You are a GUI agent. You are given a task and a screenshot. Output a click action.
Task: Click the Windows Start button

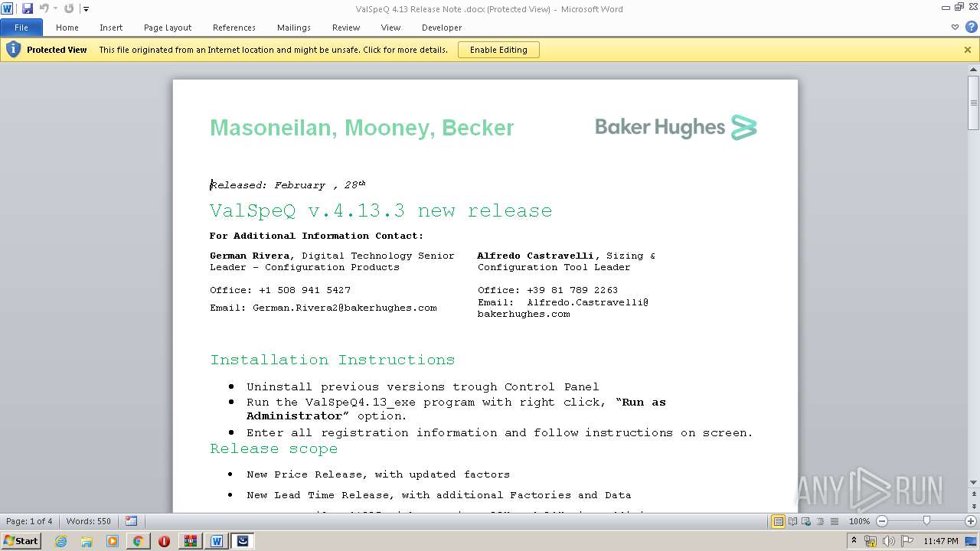point(21,541)
